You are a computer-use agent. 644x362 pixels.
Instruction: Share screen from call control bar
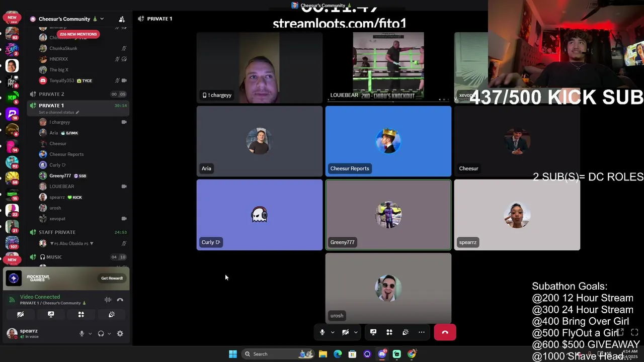(373, 332)
